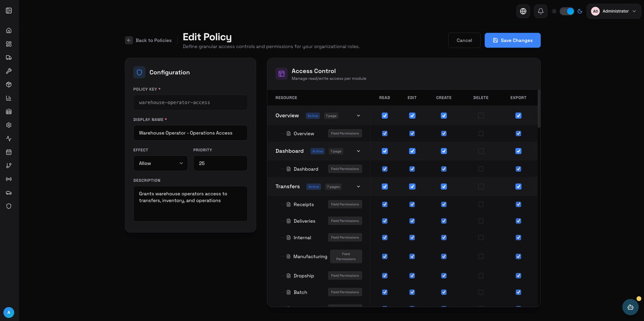This screenshot has height=321, width=644.
Task: Collapse the Overview group chevron
Action: click(x=359, y=116)
